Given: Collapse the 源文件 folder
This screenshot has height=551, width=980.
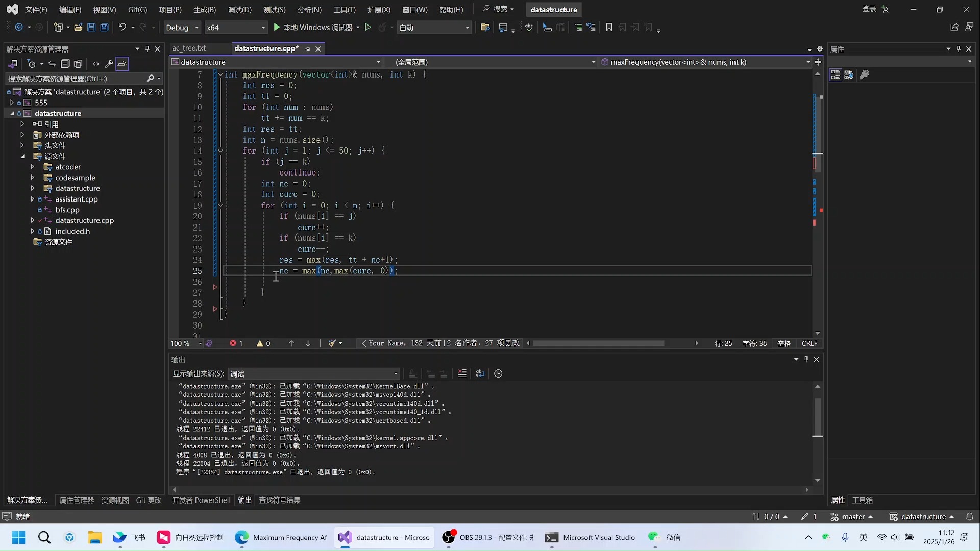Looking at the screenshot, I should point(22,156).
